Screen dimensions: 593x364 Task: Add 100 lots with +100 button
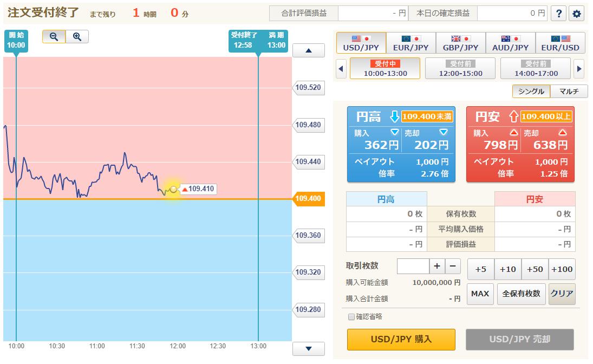click(x=562, y=269)
